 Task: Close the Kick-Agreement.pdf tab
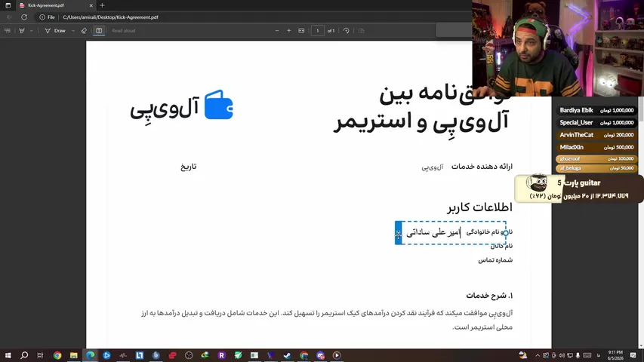tap(91, 5)
